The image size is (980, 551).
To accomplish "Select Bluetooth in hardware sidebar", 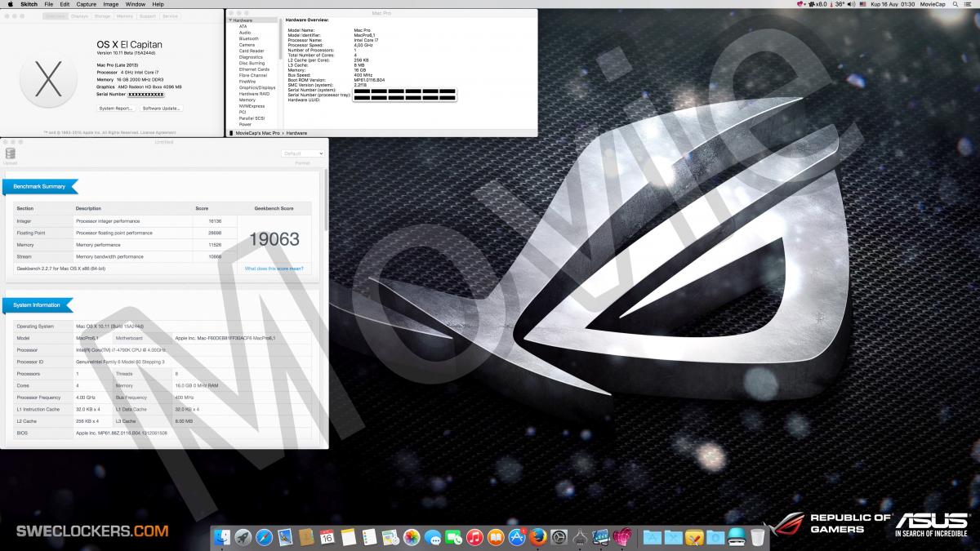I will tap(248, 38).
